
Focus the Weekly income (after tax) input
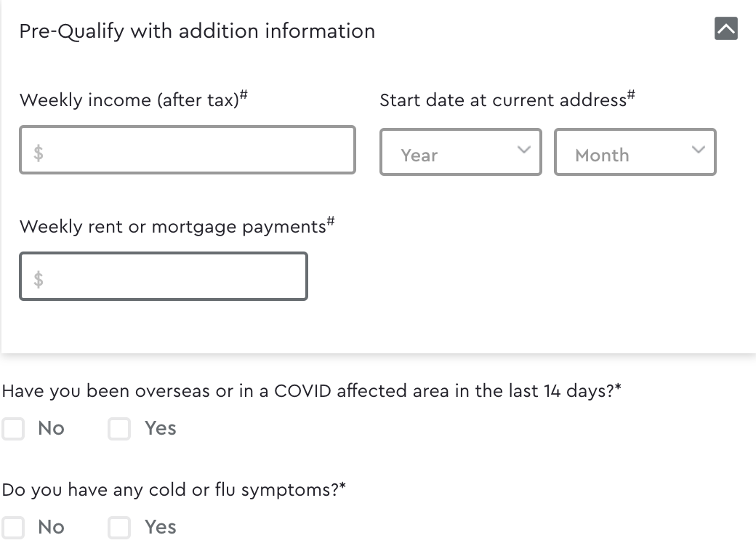187,150
